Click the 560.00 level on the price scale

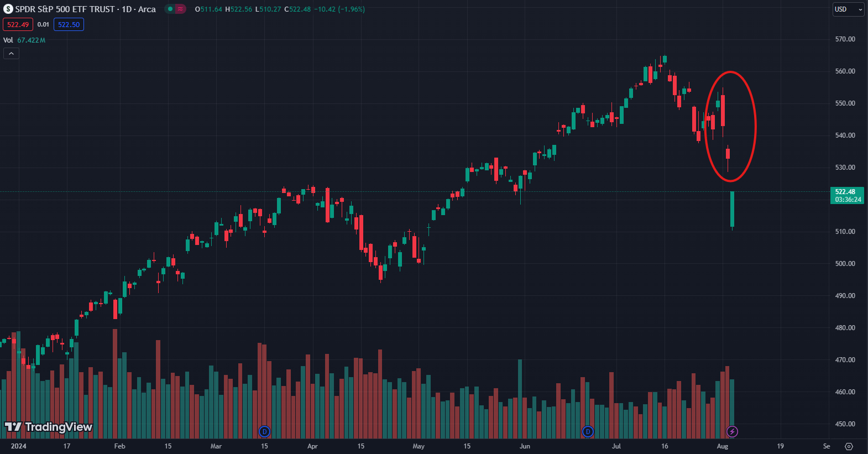845,71
